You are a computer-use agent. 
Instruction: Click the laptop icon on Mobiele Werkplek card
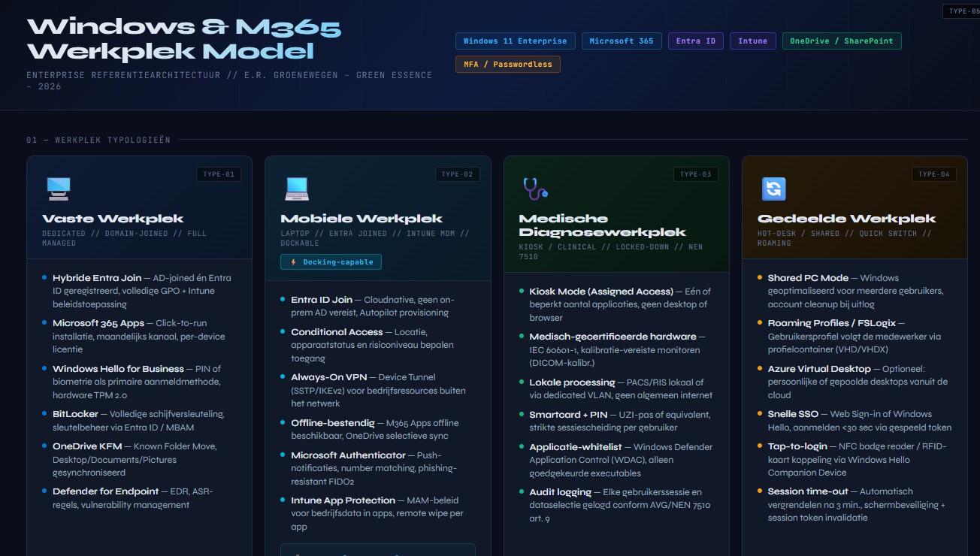pyautogui.click(x=296, y=188)
